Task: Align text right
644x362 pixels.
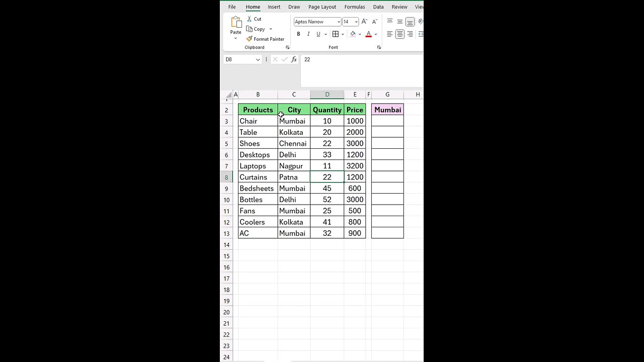Action: [410, 34]
